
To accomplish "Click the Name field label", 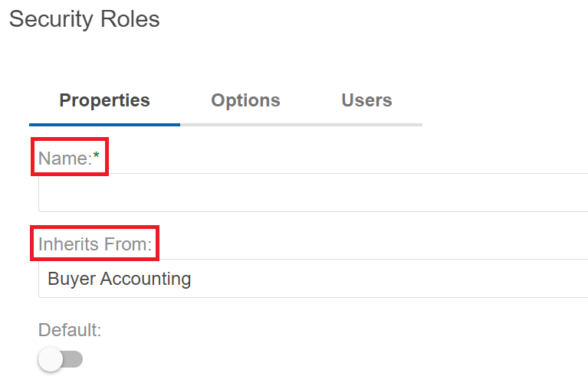I will [x=64, y=158].
